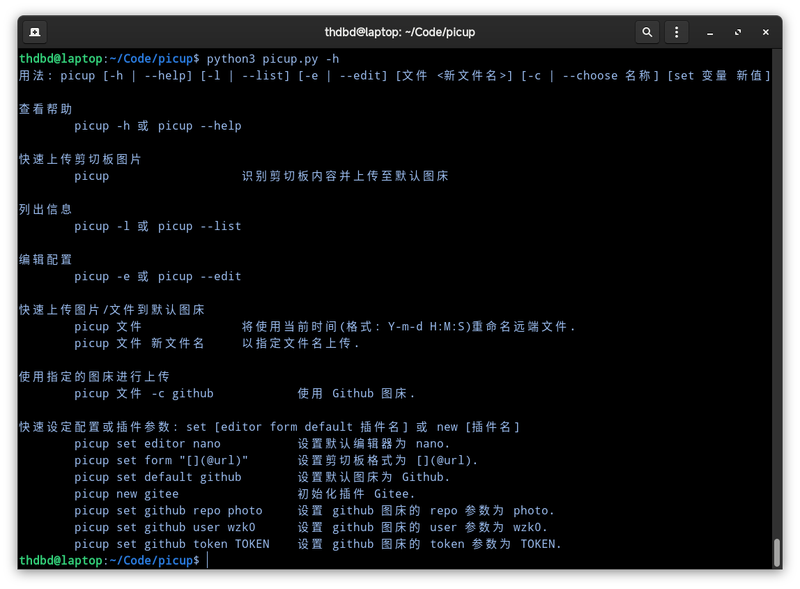The height and width of the screenshot is (589, 800).
Task: Click the line picup -l 或 picup --list
Action: click(158, 226)
